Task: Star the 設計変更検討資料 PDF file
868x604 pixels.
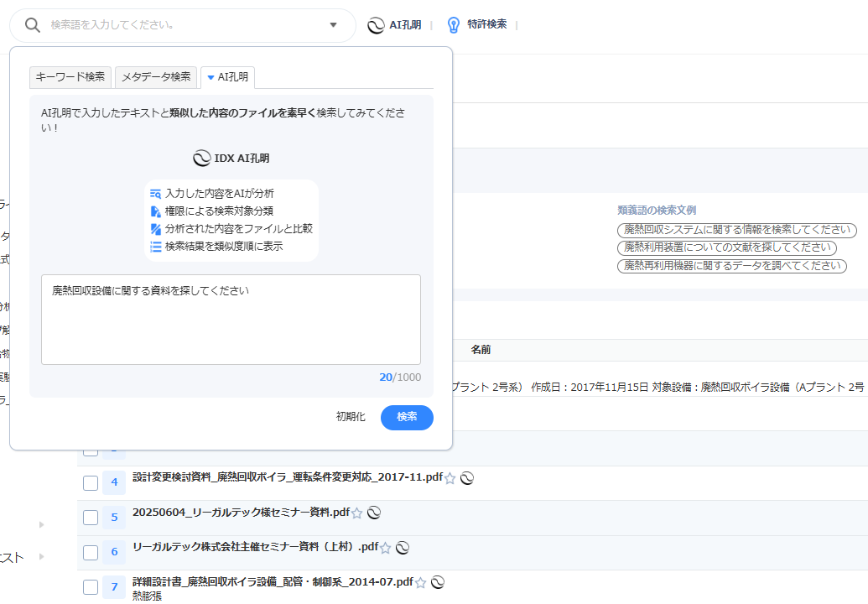Action: pos(450,478)
